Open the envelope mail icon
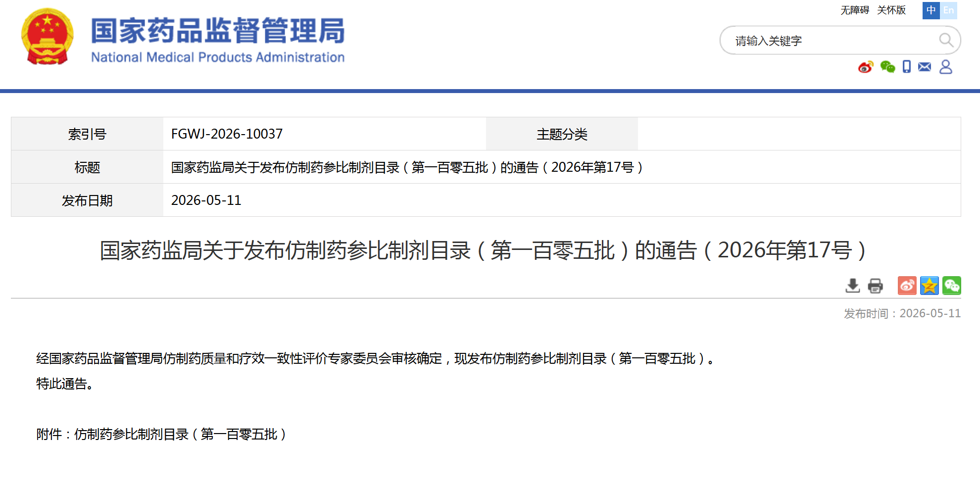The width and height of the screenshot is (980, 488). click(x=925, y=67)
